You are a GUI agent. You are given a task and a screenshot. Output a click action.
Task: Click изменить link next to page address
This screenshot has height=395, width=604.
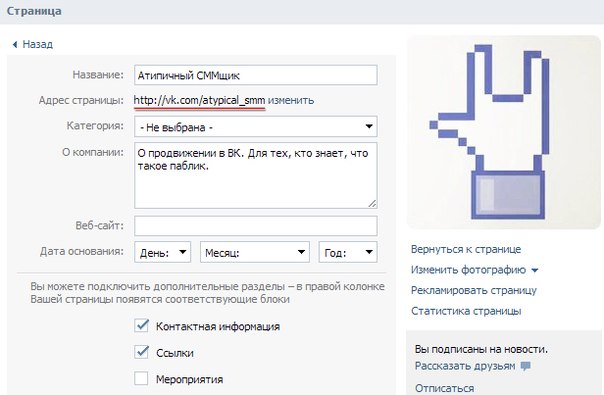pyautogui.click(x=291, y=101)
